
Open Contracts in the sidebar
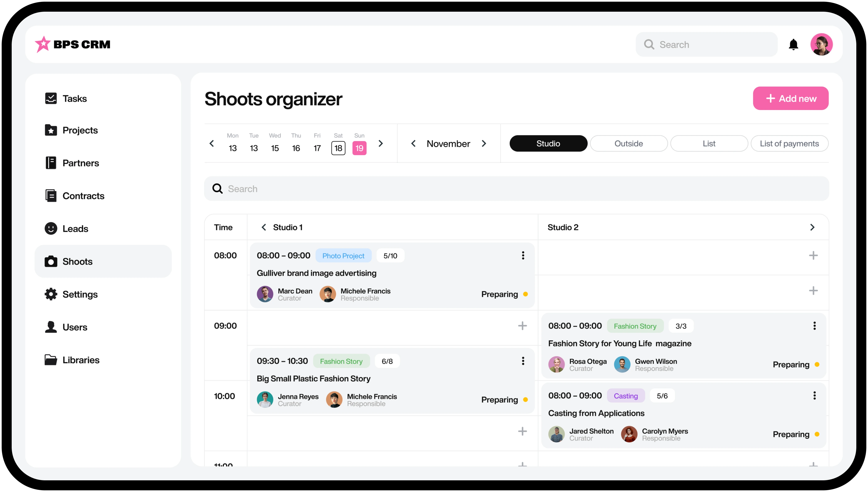[x=103, y=196]
